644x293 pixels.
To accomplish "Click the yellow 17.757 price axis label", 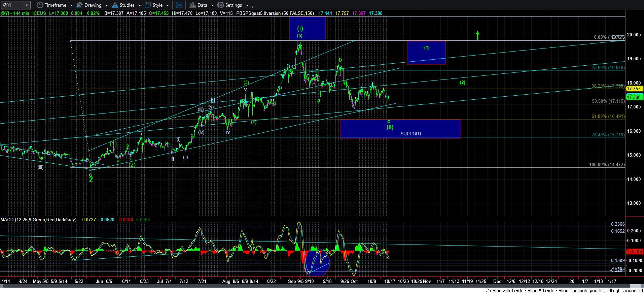I will tap(634, 89).
